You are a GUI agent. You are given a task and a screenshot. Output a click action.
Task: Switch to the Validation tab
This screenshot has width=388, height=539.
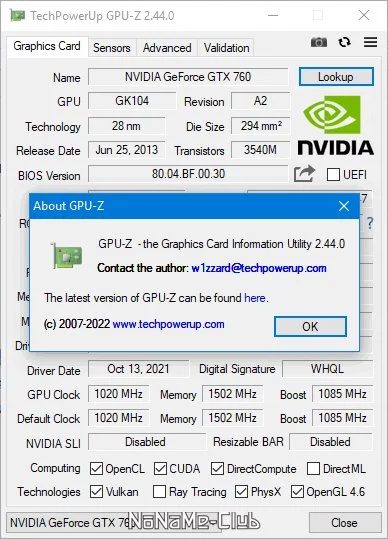(x=226, y=48)
